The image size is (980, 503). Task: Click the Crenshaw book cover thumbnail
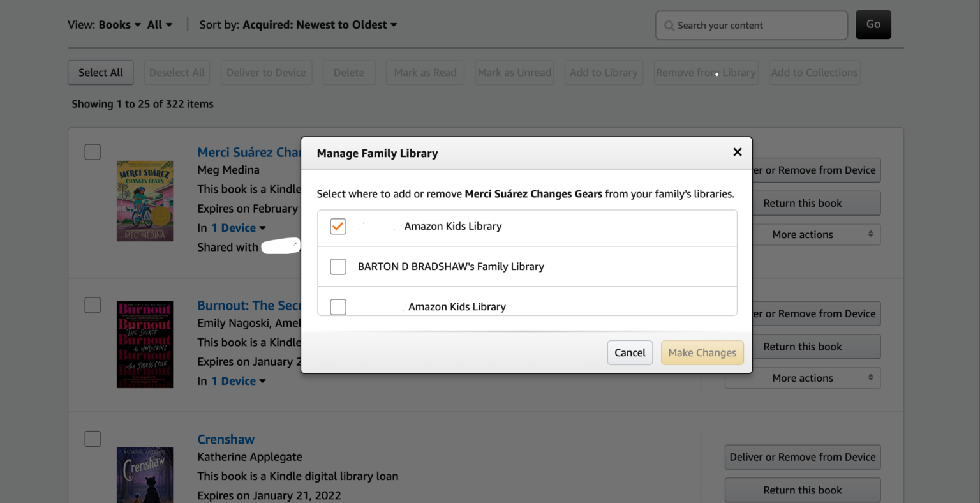[x=145, y=475]
